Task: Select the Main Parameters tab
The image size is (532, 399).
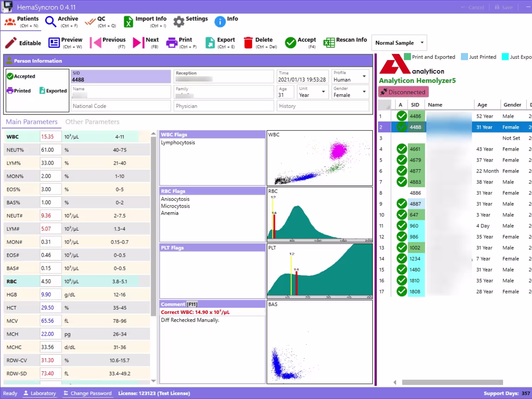Action: [x=32, y=122]
